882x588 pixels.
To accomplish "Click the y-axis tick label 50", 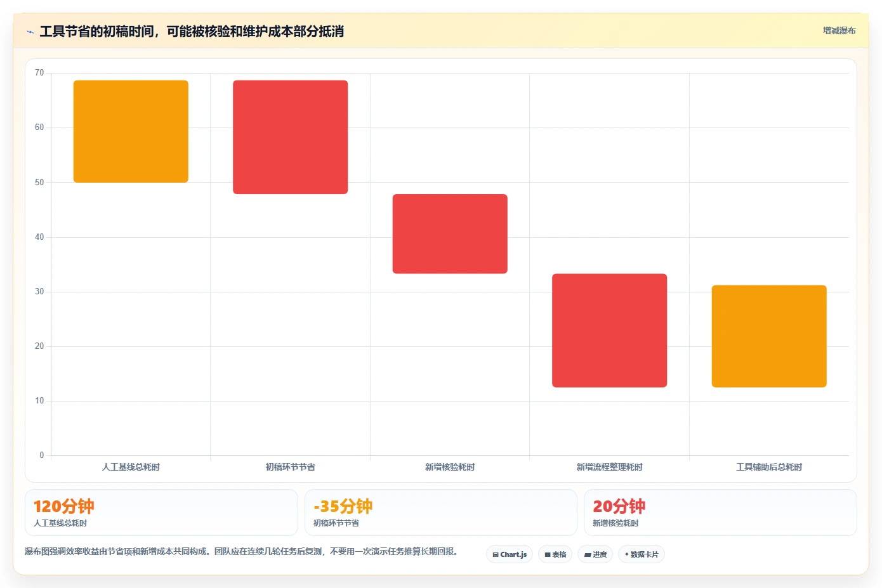I will pyautogui.click(x=39, y=183).
